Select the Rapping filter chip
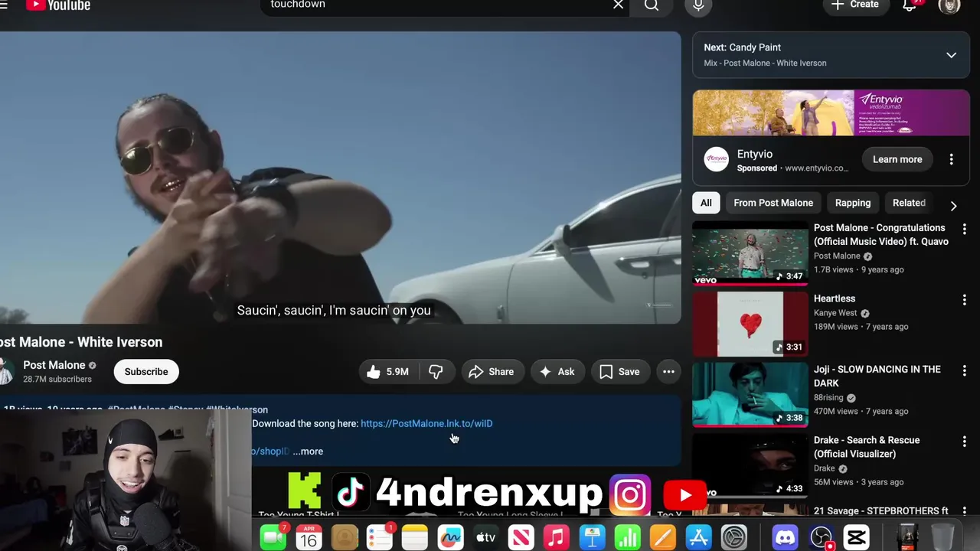Screen dimensions: 980x551 [x=853, y=203]
